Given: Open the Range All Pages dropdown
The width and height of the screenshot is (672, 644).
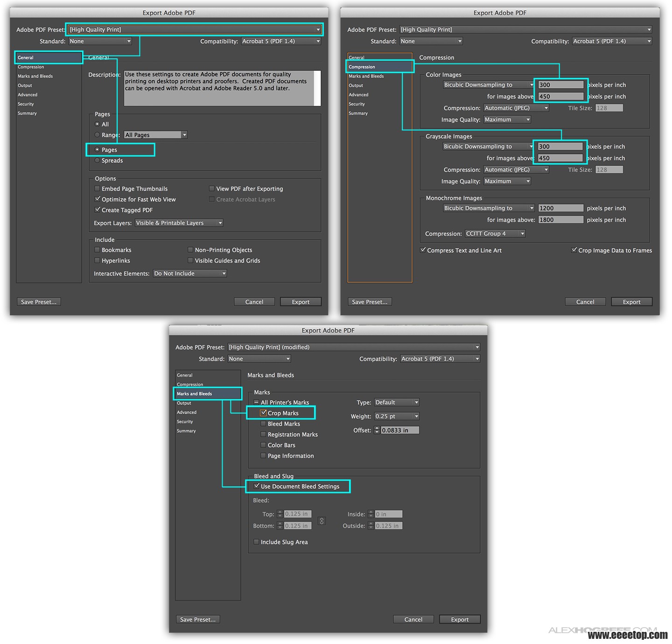Looking at the screenshot, I should pos(155,135).
